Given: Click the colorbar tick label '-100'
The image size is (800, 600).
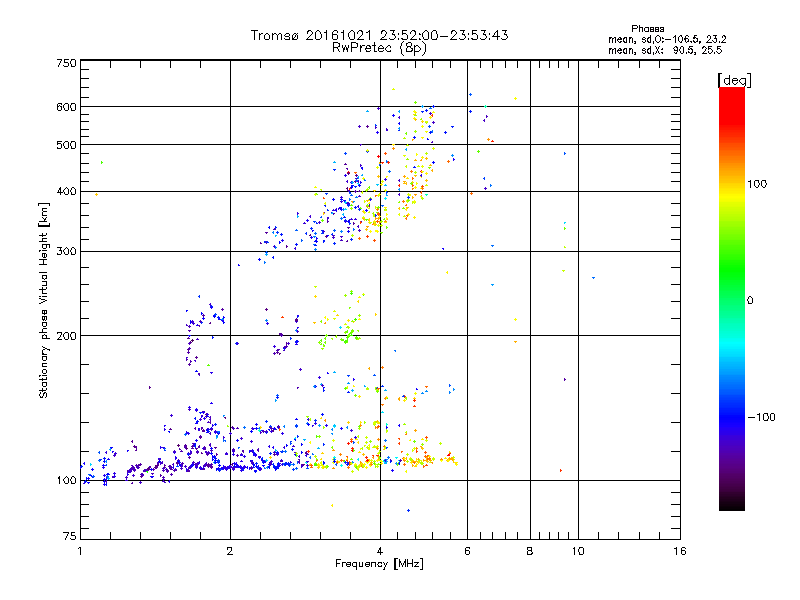Looking at the screenshot, I should [761, 417].
